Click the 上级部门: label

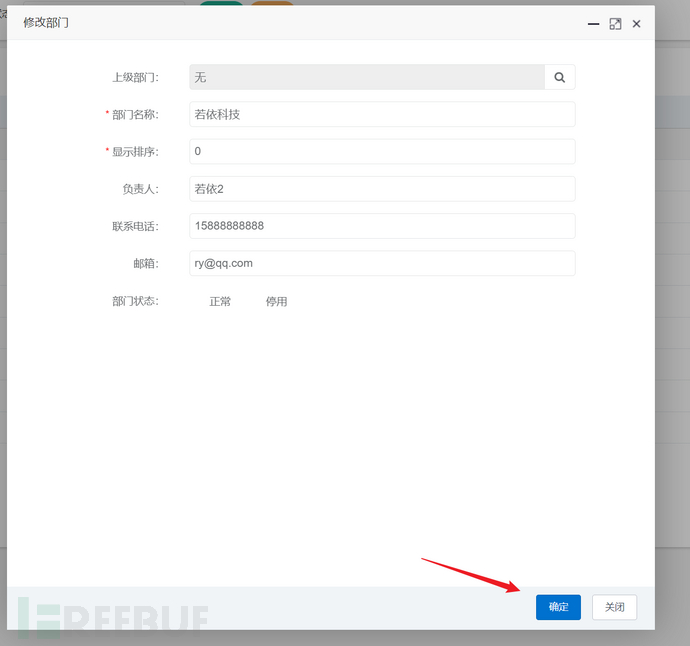136,77
